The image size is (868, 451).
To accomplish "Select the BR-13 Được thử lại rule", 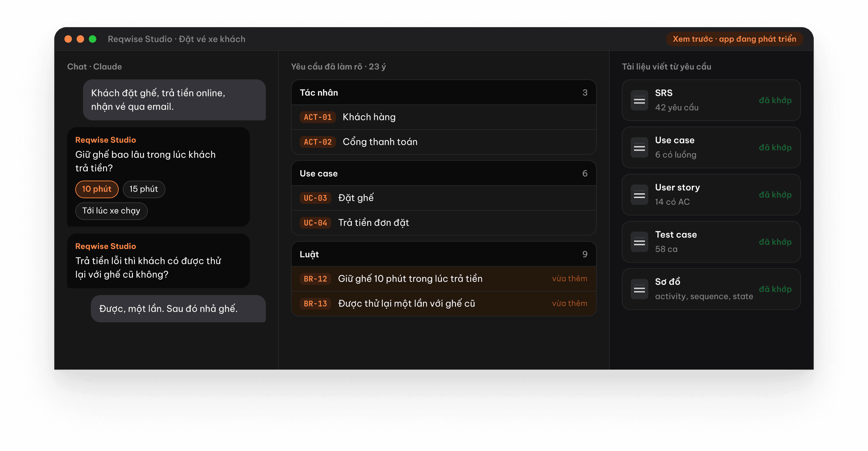I will click(x=443, y=303).
